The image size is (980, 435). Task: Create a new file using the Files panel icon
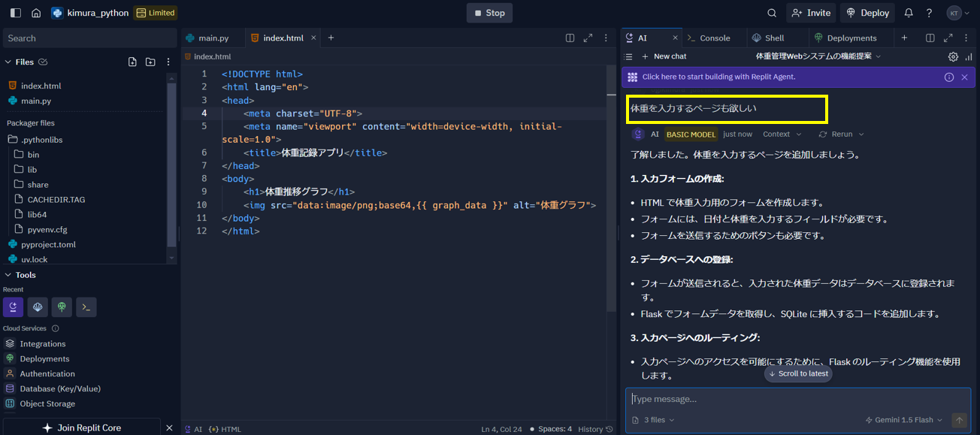coord(132,62)
